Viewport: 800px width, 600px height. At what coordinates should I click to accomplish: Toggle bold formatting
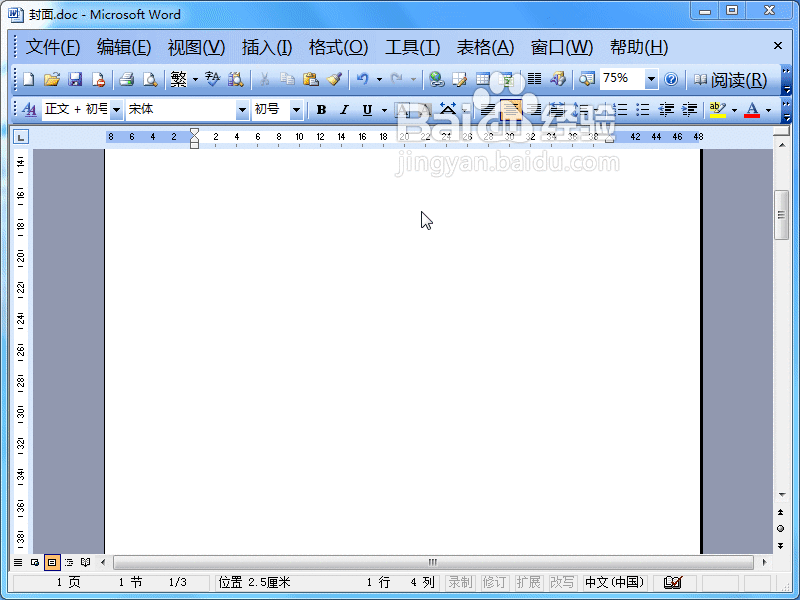(320, 109)
